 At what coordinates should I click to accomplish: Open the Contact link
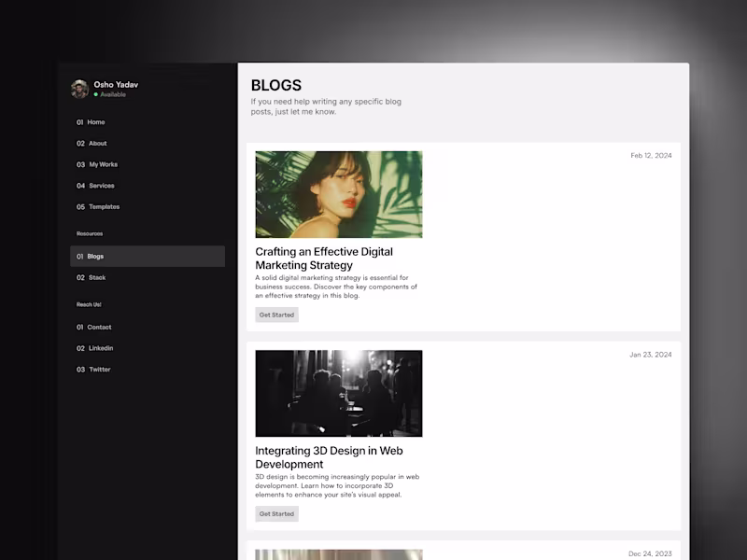pyautogui.click(x=94, y=328)
